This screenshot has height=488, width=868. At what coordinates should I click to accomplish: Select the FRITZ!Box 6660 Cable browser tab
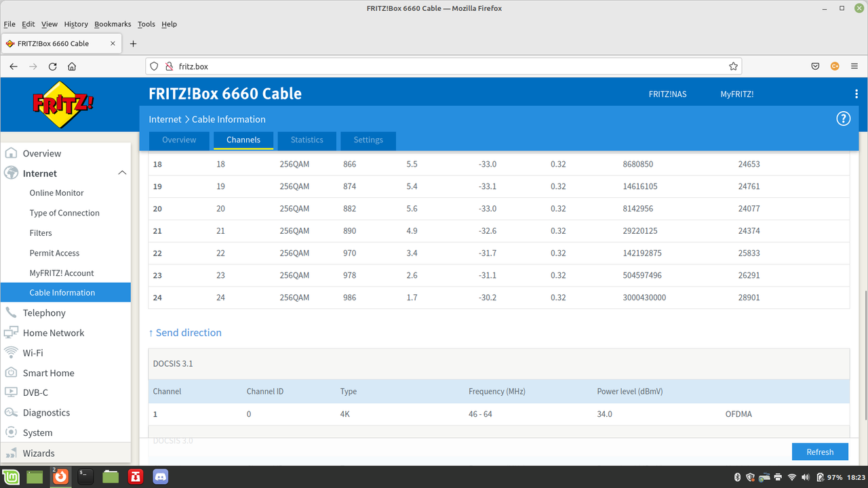pos(60,43)
